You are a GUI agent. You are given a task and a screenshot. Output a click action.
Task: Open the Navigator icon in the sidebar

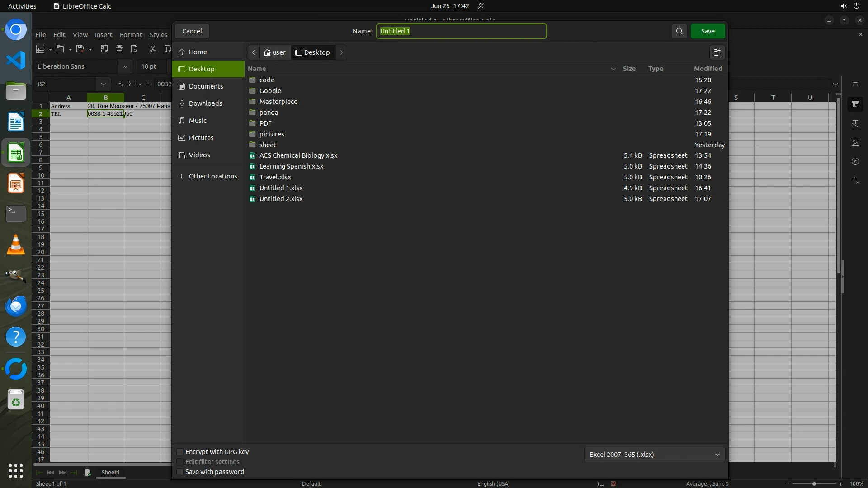pyautogui.click(x=855, y=161)
